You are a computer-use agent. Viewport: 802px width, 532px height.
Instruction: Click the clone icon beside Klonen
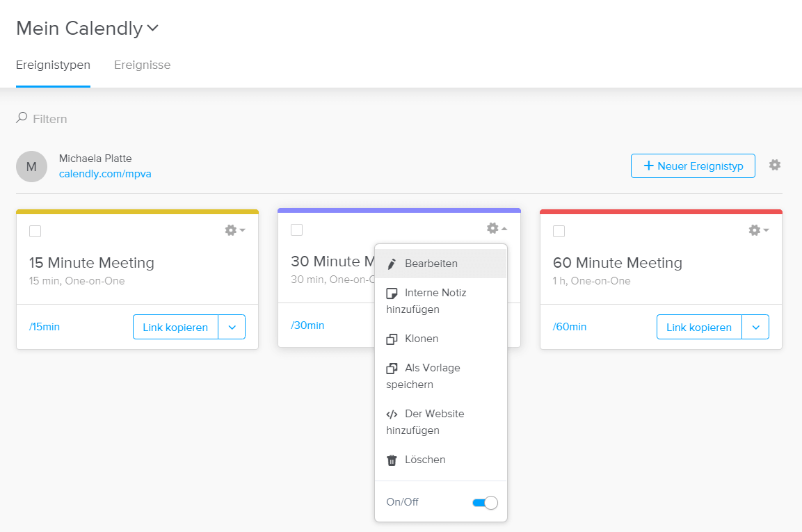pos(392,339)
